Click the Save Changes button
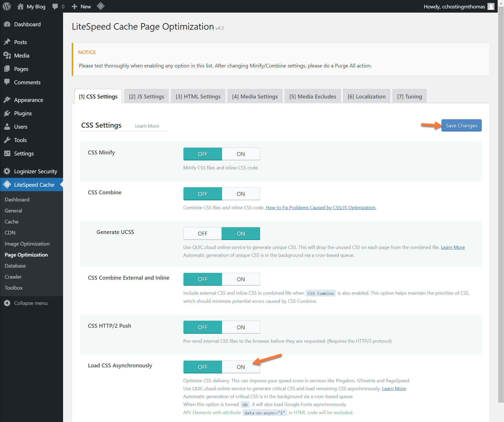 461,126
